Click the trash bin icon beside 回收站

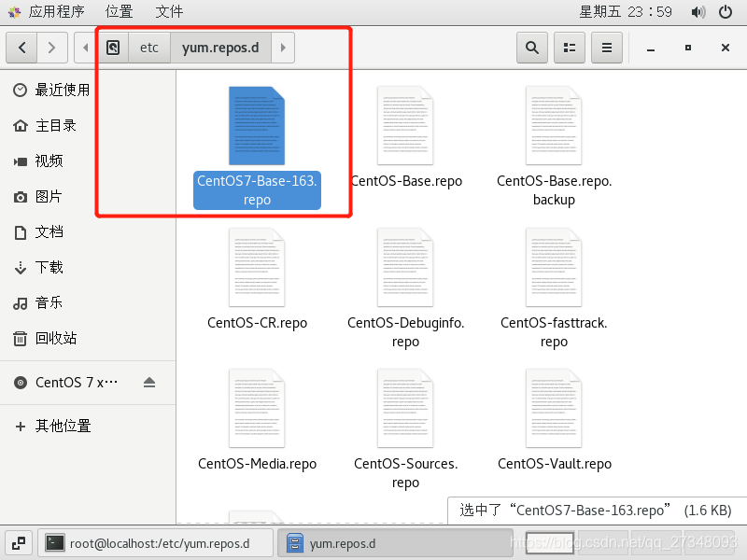coord(20,339)
